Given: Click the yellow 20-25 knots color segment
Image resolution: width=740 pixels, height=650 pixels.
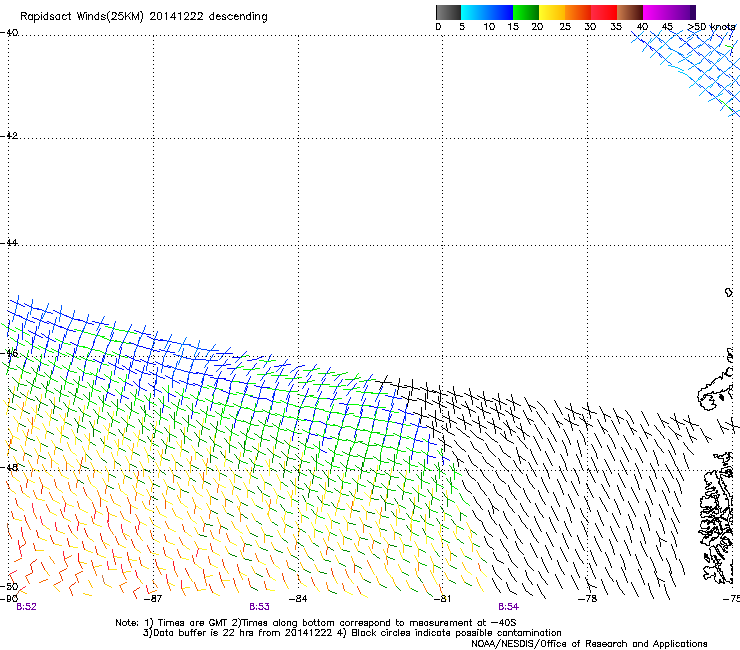Looking at the screenshot, I should coord(552,12).
